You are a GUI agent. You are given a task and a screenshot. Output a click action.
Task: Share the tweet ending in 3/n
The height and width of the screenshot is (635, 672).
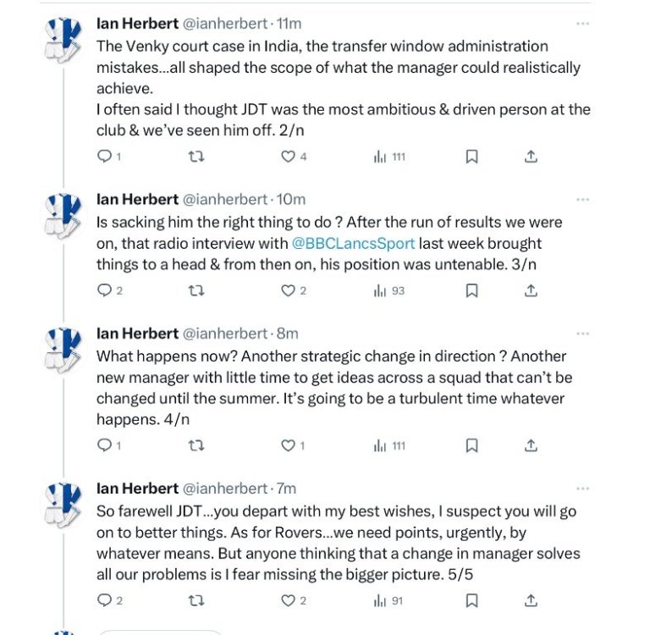pyautogui.click(x=531, y=290)
